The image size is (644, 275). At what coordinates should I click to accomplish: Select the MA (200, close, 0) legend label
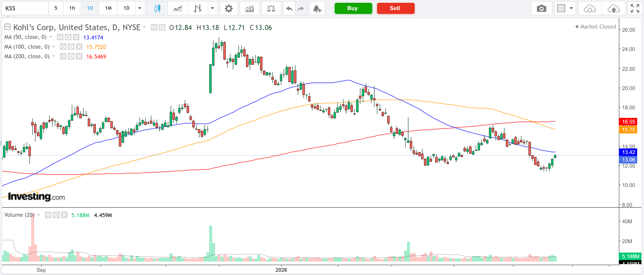click(x=27, y=56)
